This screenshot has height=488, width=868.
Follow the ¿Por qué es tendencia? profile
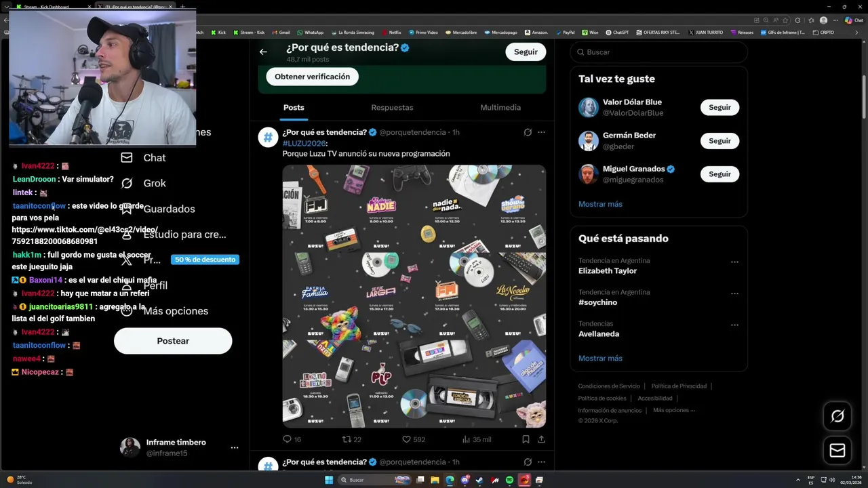point(526,52)
